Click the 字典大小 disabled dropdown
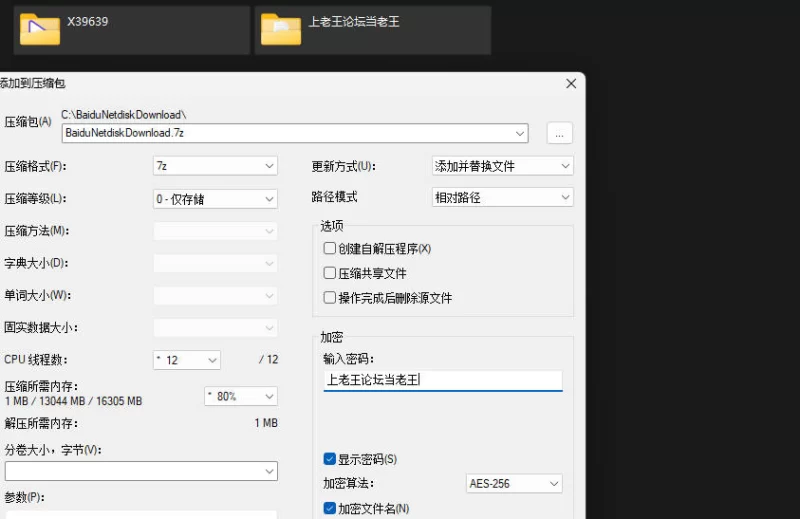 [x=215, y=263]
